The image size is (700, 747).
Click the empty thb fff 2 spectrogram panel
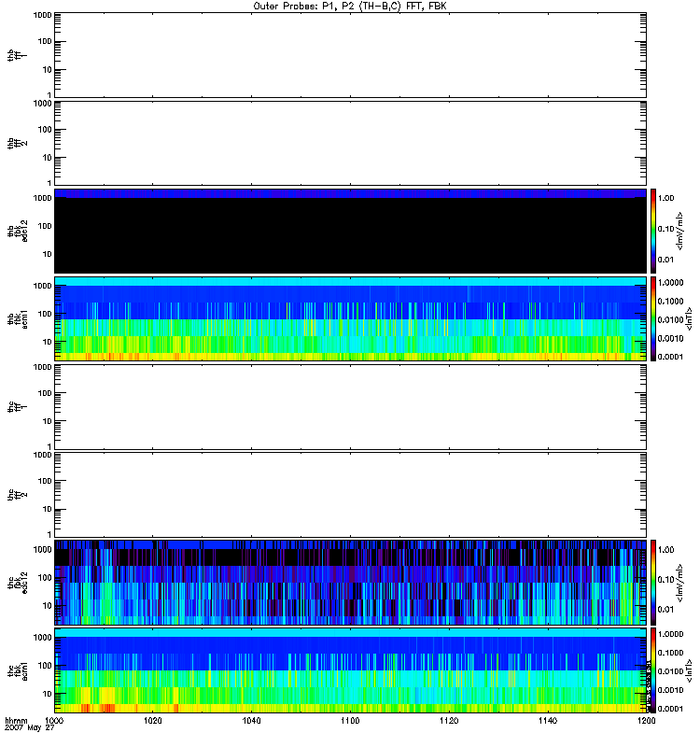click(350, 143)
